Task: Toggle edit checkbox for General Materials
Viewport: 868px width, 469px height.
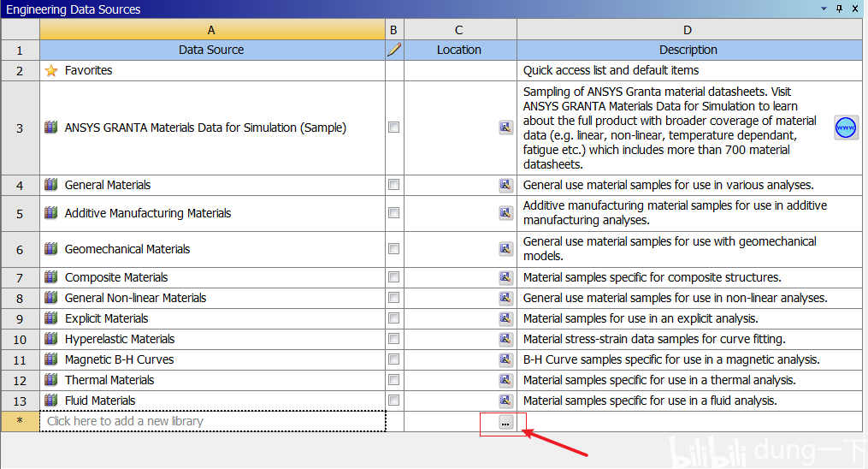Action: click(x=393, y=184)
